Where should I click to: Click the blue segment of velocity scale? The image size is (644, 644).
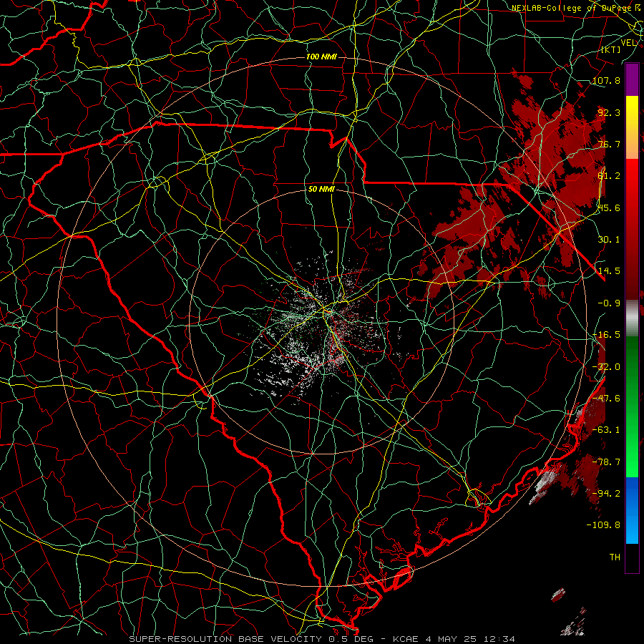click(632, 510)
